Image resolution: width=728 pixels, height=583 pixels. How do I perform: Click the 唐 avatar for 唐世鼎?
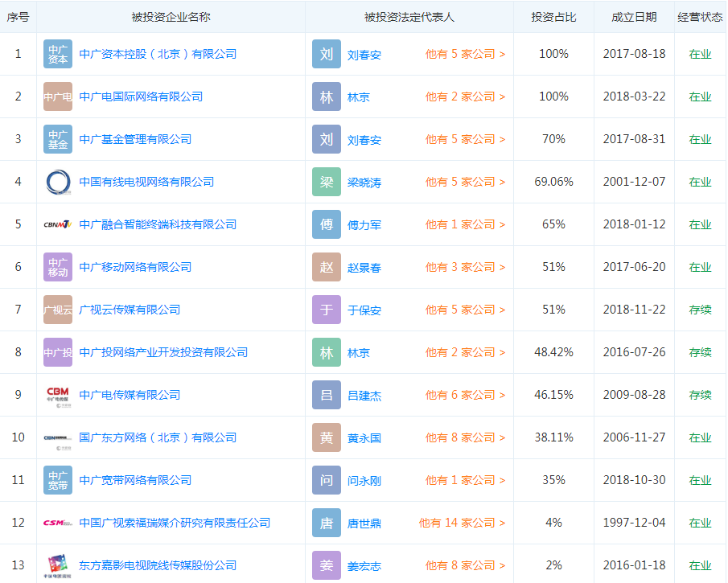[x=327, y=523]
